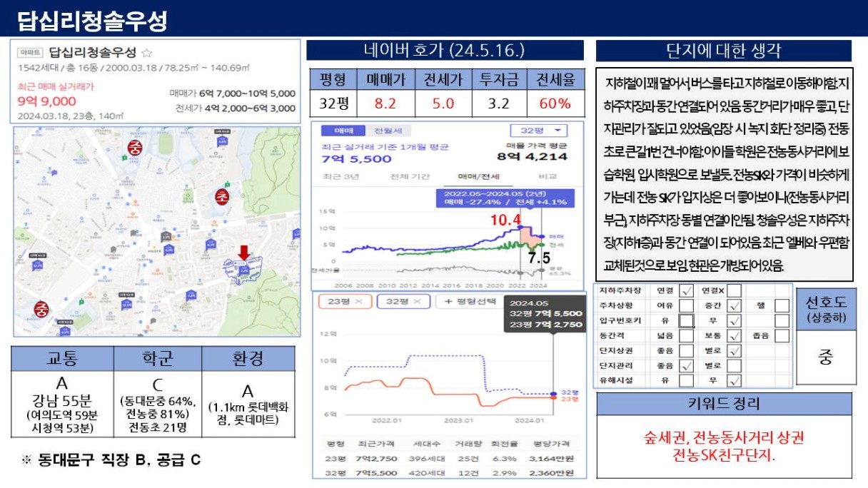
Task: Click the 420세대 cell
Action: pos(428,472)
